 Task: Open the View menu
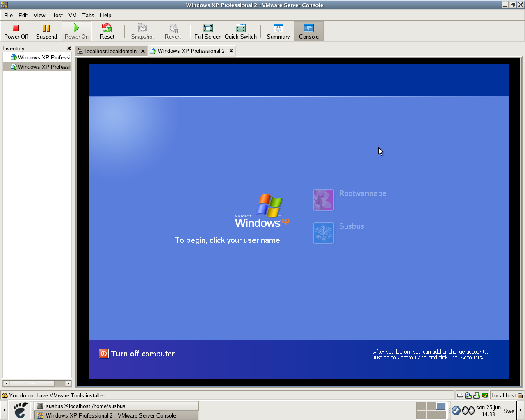click(x=39, y=15)
